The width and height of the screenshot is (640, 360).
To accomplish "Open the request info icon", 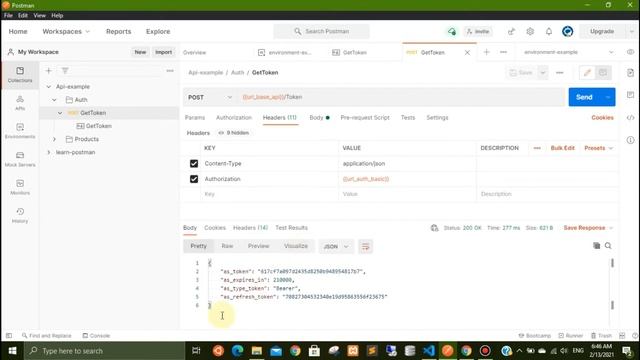I will (631, 140).
